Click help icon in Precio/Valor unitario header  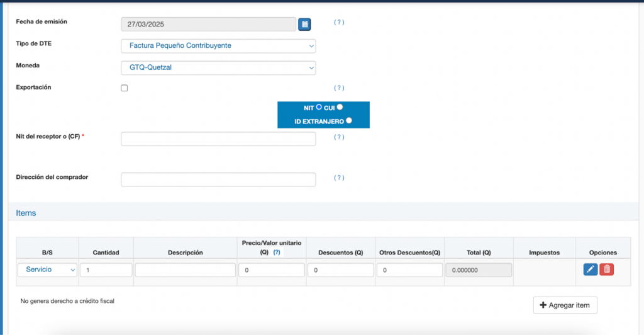pos(277,252)
